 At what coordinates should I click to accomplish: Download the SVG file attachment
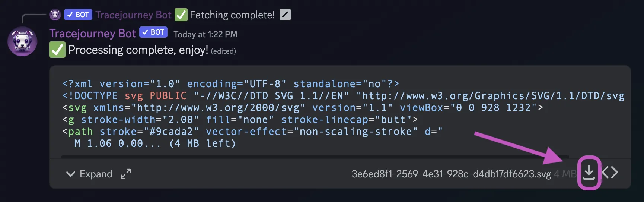(x=589, y=173)
